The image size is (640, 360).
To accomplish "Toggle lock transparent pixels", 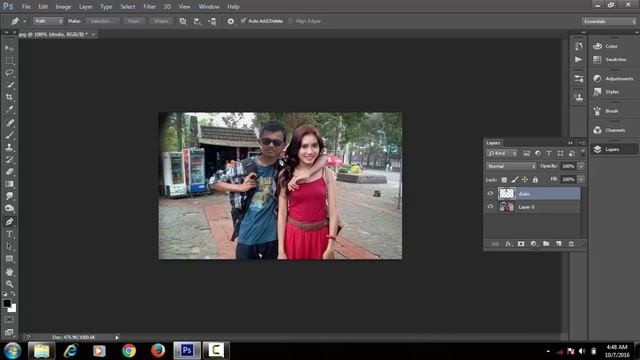I will 504,180.
